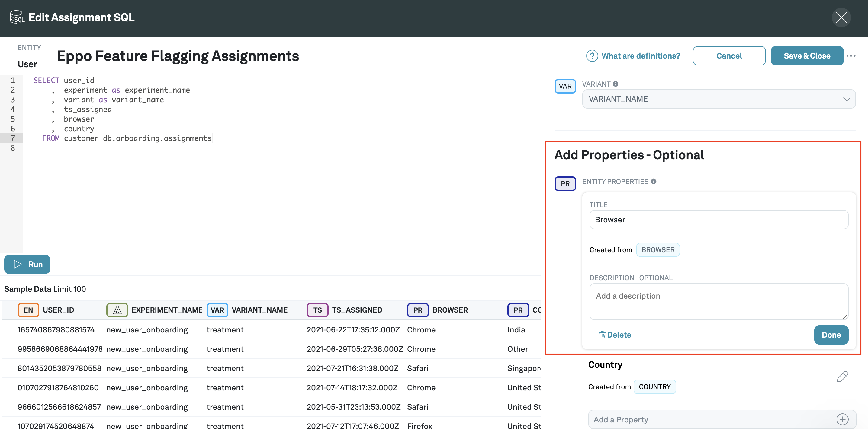Select the BROWSER column header

[x=450, y=310]
